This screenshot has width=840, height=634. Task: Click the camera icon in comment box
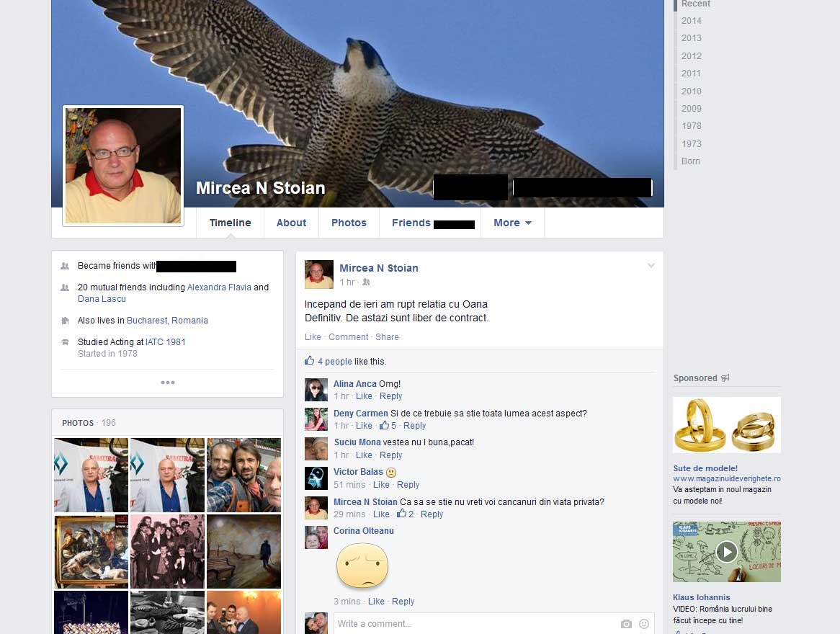coord(626,624)
